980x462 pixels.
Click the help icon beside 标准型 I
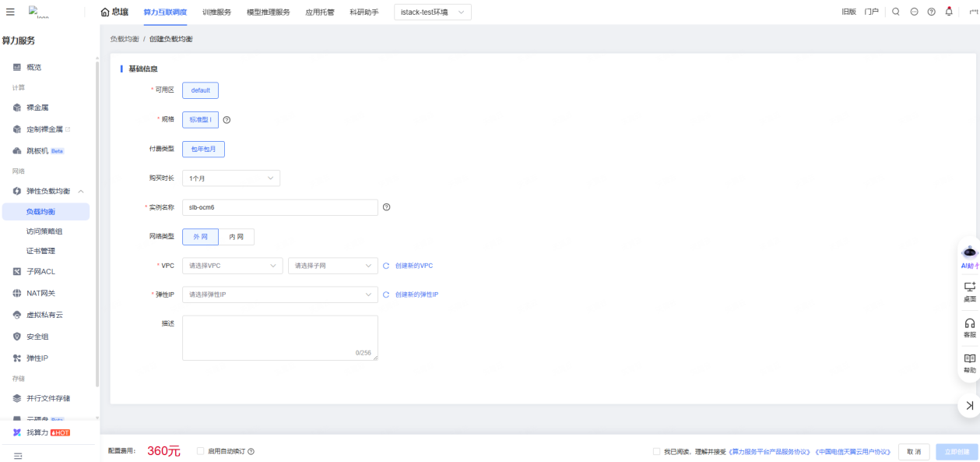pos(227,120)
